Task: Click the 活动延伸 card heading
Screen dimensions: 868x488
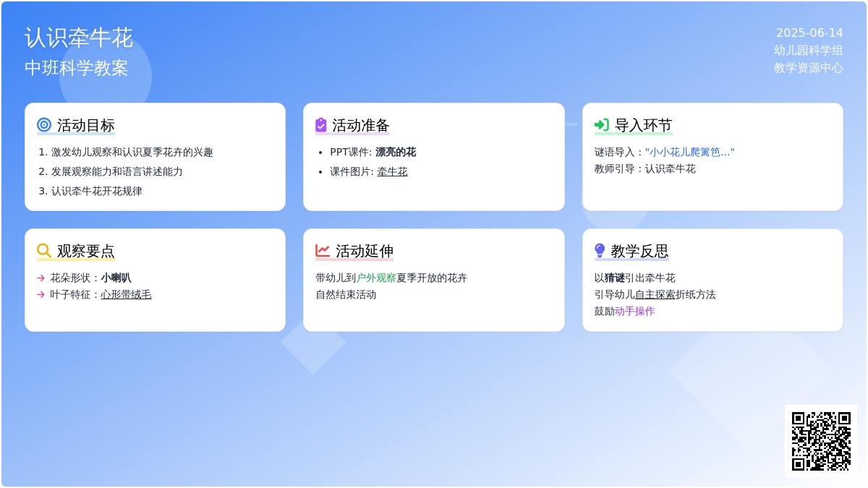Action: tap(365, 252)
